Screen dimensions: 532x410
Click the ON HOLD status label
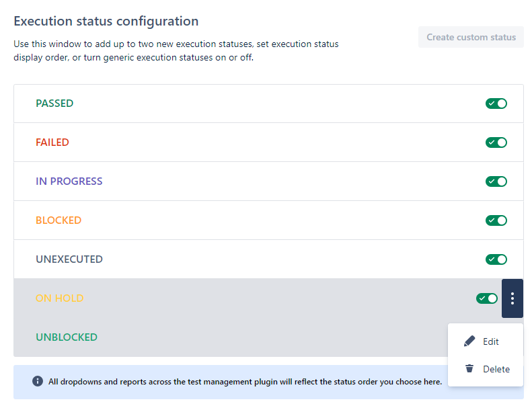pos(59,298)
